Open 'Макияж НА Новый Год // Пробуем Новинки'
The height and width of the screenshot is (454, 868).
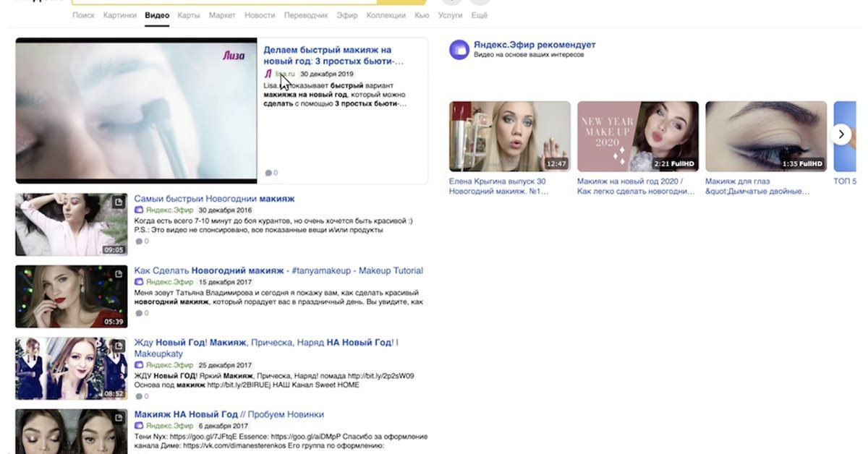pos(229,414)
